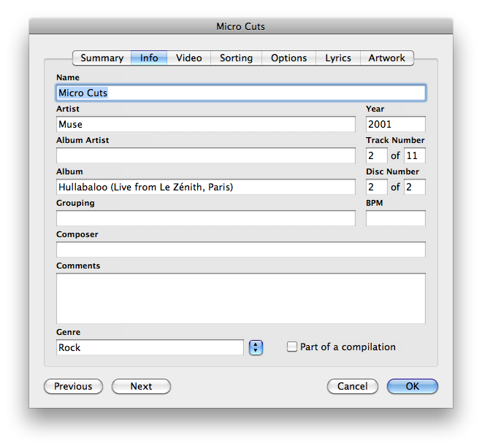Switch to the Summary tab
The image size is (482, 448).
[102, 58]
